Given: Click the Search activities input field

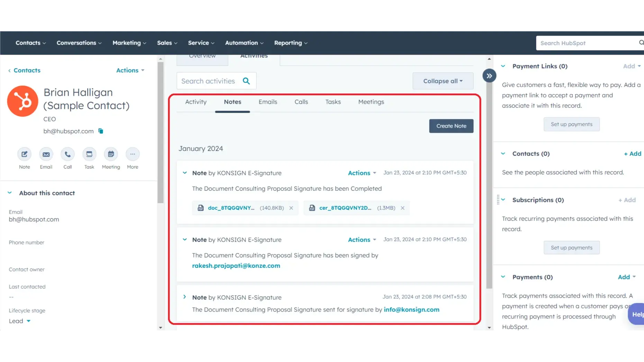Looking at the screenshot, I should (x=216, y=81).
